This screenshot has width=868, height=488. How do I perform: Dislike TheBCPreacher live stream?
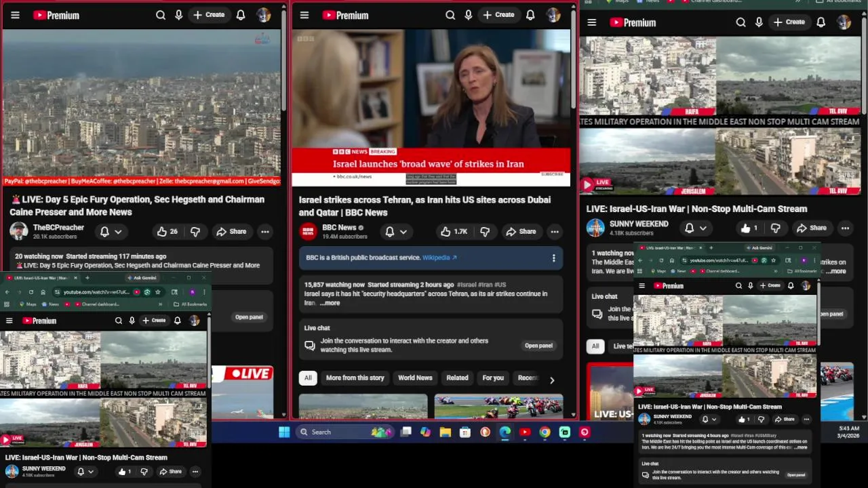[195, 232]
